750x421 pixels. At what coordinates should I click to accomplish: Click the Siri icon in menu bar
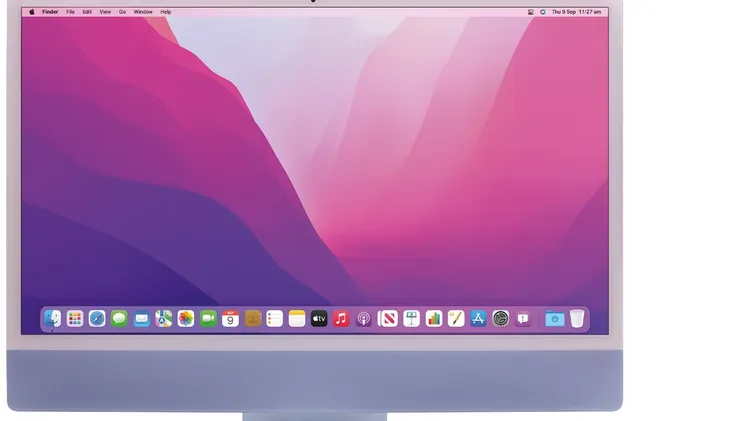click(543, 12)
